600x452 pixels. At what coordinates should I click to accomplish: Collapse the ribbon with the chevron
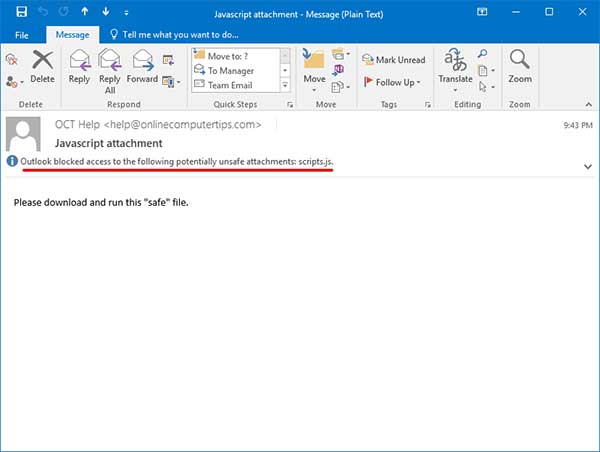589,104
